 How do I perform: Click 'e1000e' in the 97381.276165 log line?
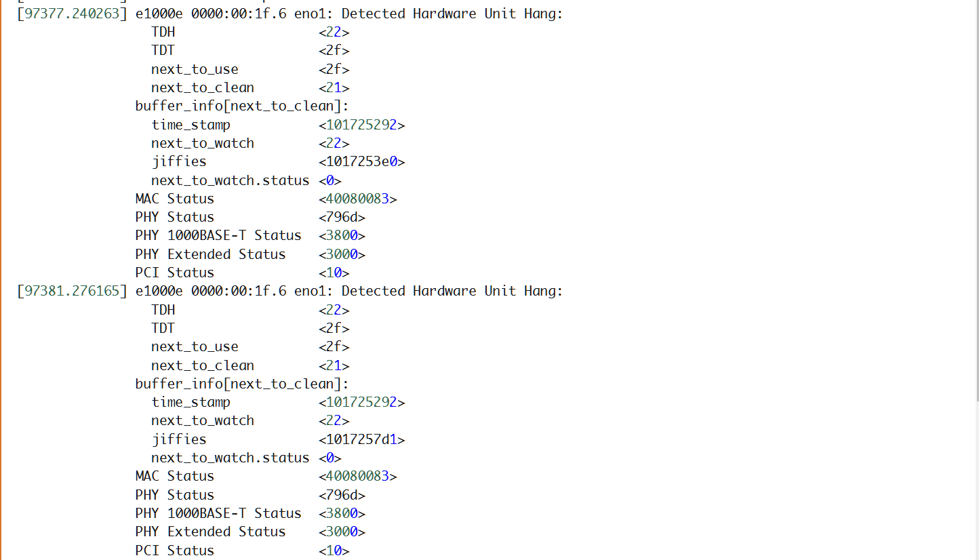tap(159, 292)
